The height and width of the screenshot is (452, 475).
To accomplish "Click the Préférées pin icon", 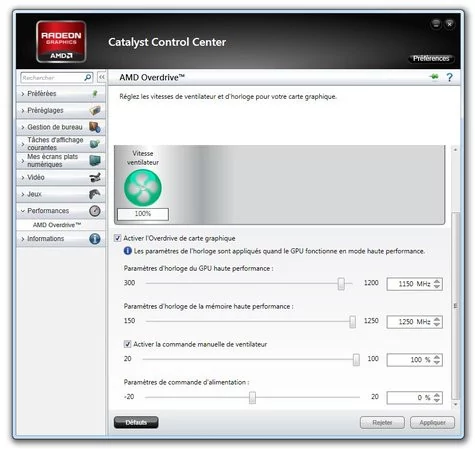I will pyautogui.click(x=95, y=94).
